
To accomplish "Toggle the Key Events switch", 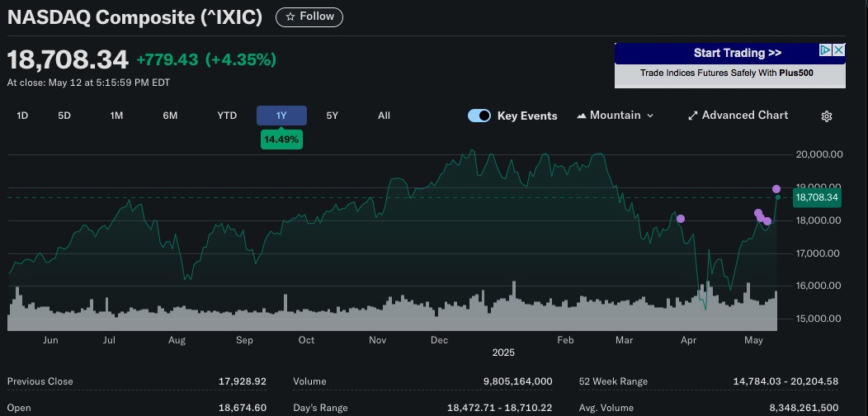I will coord(479,116).
